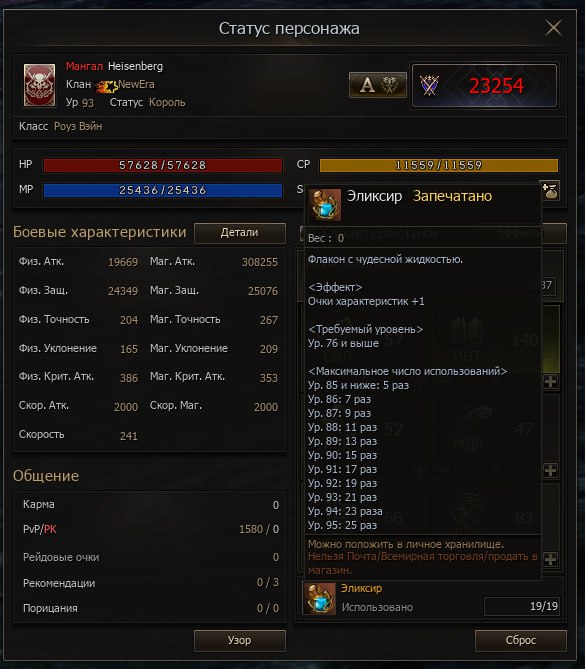Close the Статус персонажа window

(553, 28)
